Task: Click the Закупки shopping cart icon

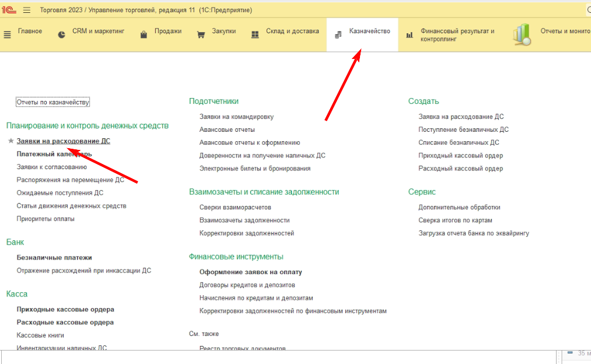Action: click(201, 34)
